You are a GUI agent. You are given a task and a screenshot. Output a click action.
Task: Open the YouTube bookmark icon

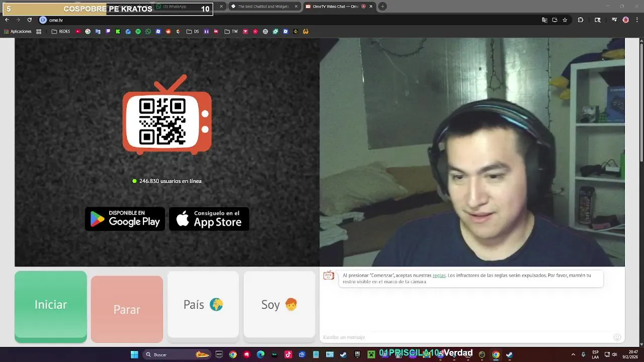point(78,31)
